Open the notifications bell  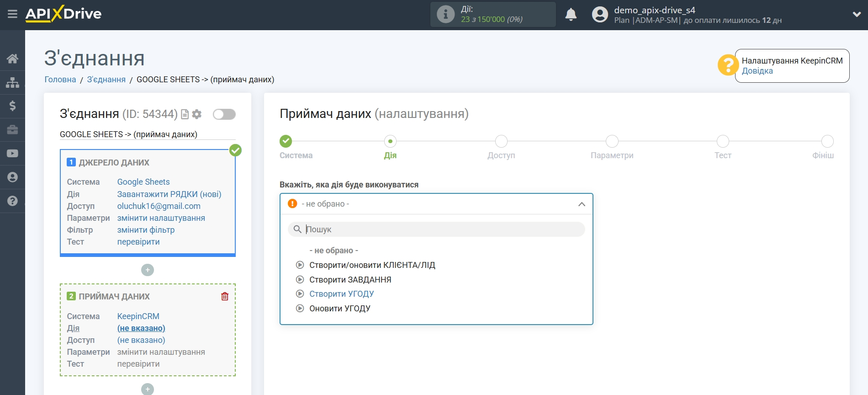[x=571, y=15]
